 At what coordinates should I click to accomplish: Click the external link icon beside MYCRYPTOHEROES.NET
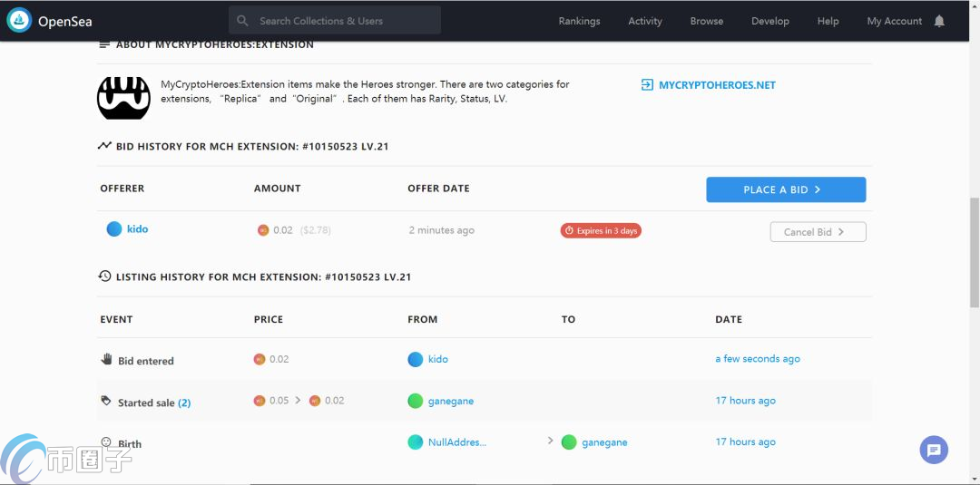pyautogui.click(x=648, y=85)
